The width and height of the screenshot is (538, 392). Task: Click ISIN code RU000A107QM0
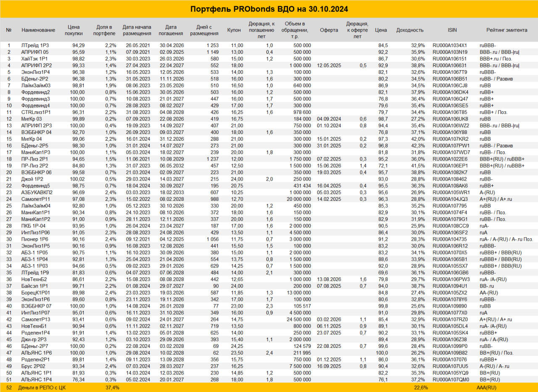tap(450, 380)
